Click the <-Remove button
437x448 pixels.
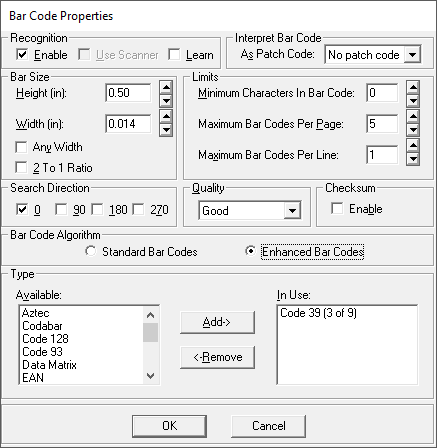click(217, 357)
